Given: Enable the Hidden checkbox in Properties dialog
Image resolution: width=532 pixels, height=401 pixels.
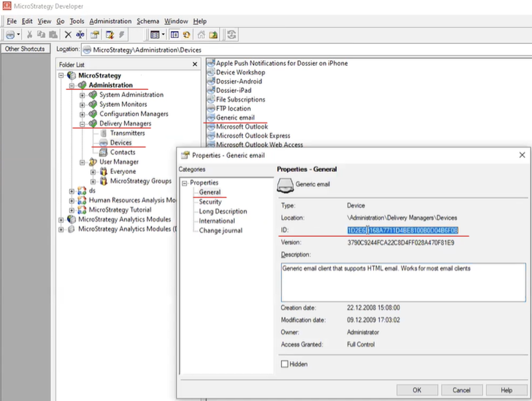Looking at the screenshot, I should click(x=284, y=364).
